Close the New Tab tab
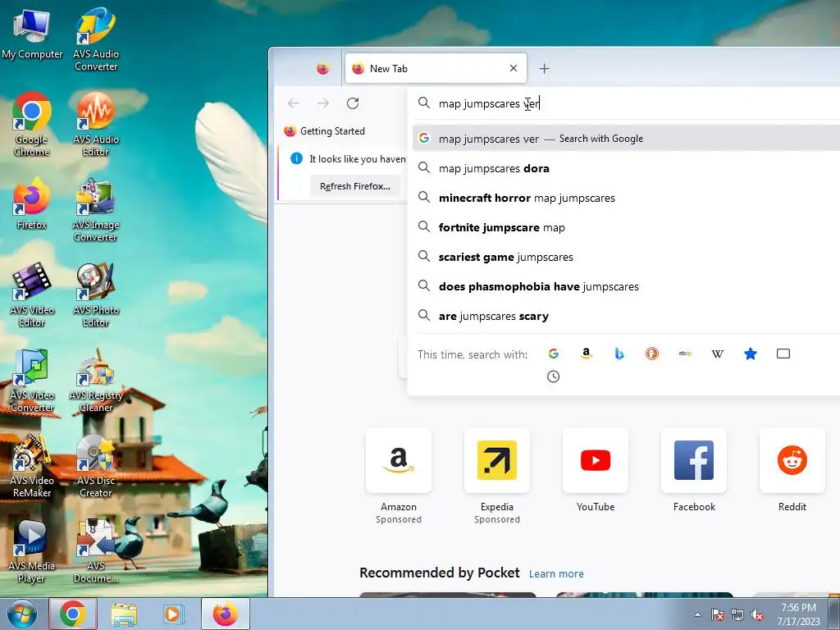Image resolution: width=840 pixels, height=630 pixels. click(514, 68)
